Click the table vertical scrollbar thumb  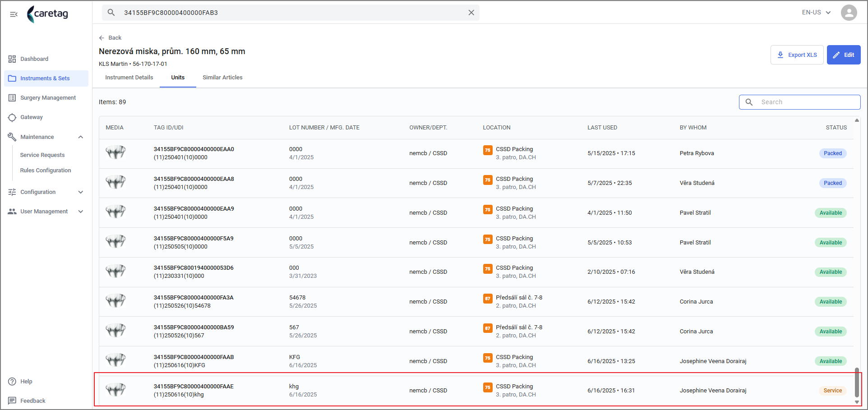857,383
